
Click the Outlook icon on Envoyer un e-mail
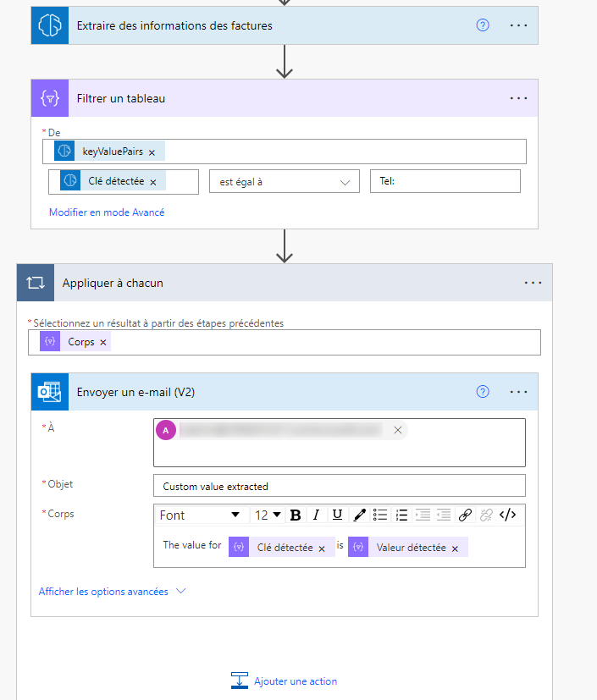[50, 392]
